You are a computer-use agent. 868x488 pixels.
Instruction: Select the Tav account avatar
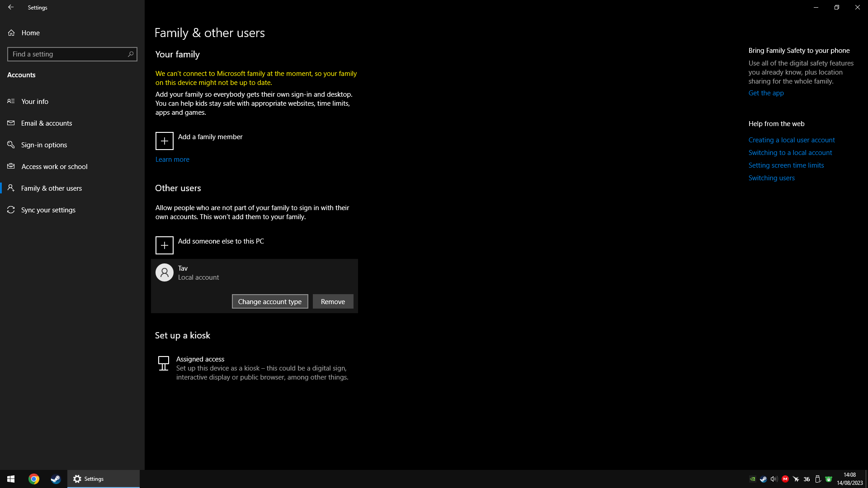pos(164,272)
